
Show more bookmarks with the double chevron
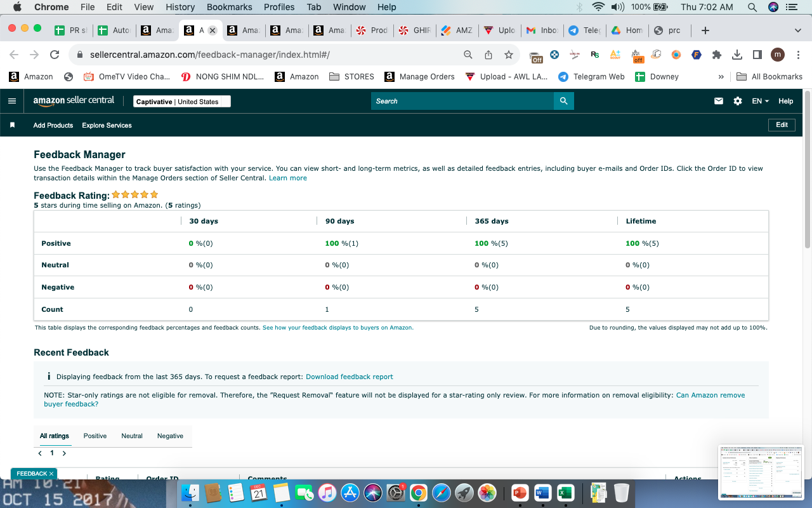pyautogui.click(x=721, y=77)
